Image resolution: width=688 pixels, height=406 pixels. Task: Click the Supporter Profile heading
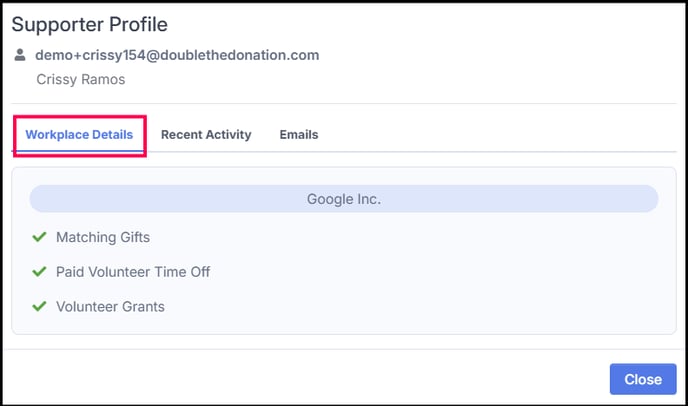pyautogui.click(x=90, y=24)
